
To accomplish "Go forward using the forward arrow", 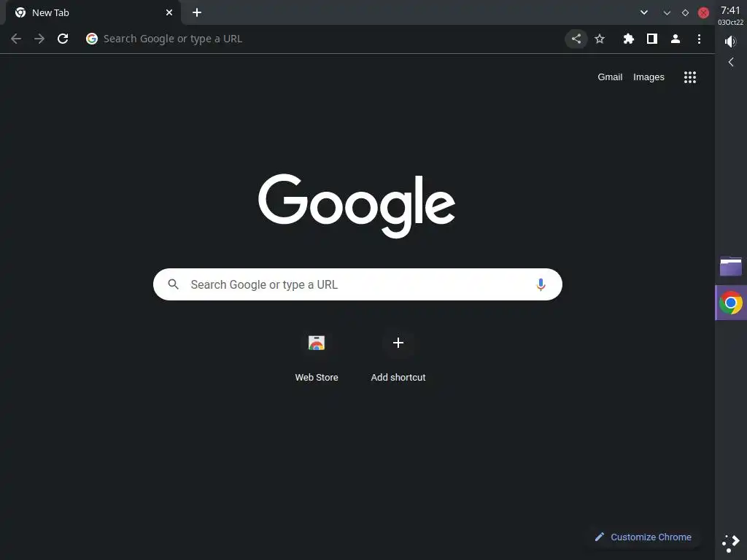I will pos(39,39).
